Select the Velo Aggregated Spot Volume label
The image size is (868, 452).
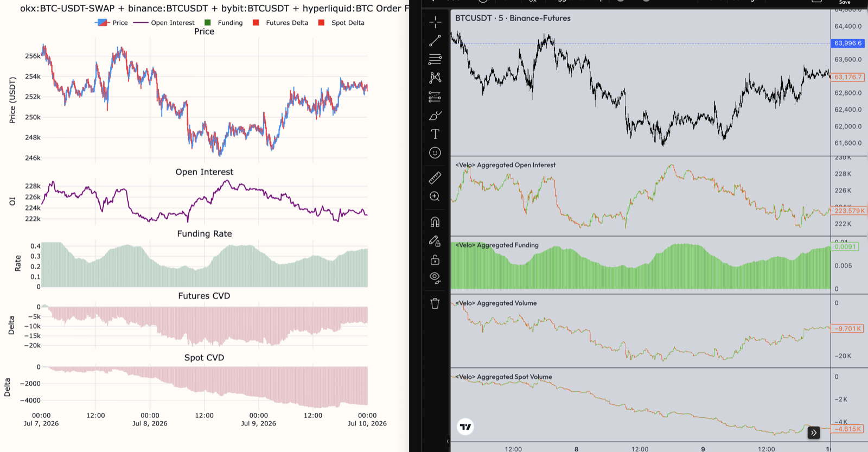[503, 377]
